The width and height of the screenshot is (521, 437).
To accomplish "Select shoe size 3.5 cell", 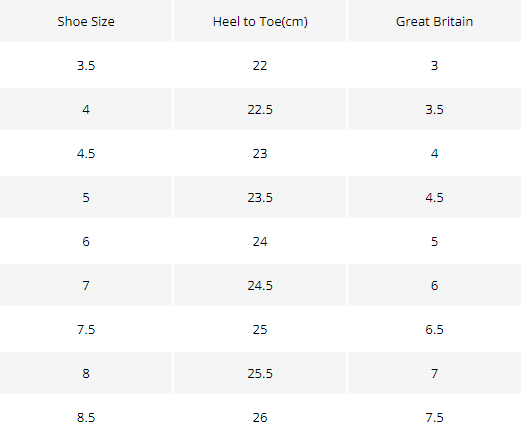I will 86,65.
